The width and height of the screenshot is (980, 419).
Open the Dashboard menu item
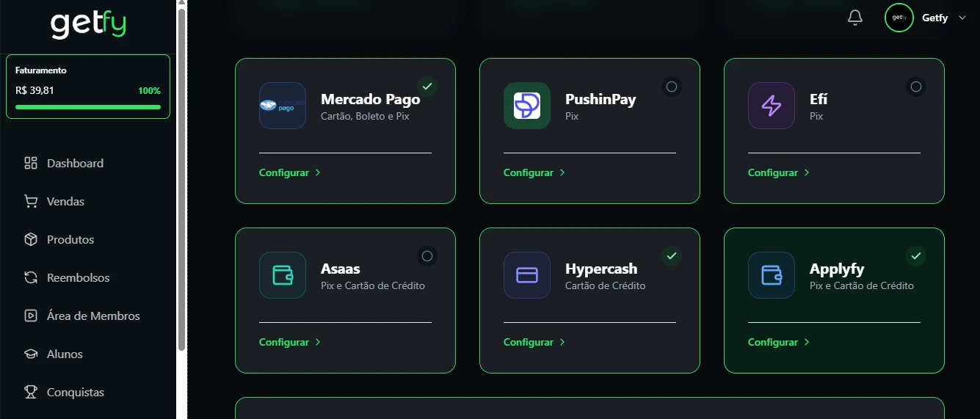[75, 163]
